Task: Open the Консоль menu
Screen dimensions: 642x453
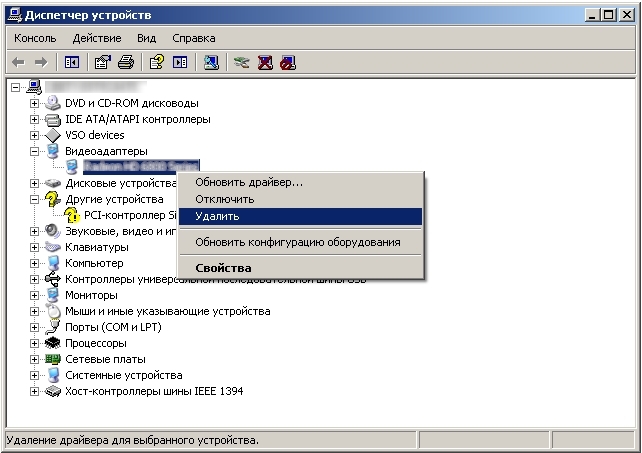Action: (x=35, y=38)
